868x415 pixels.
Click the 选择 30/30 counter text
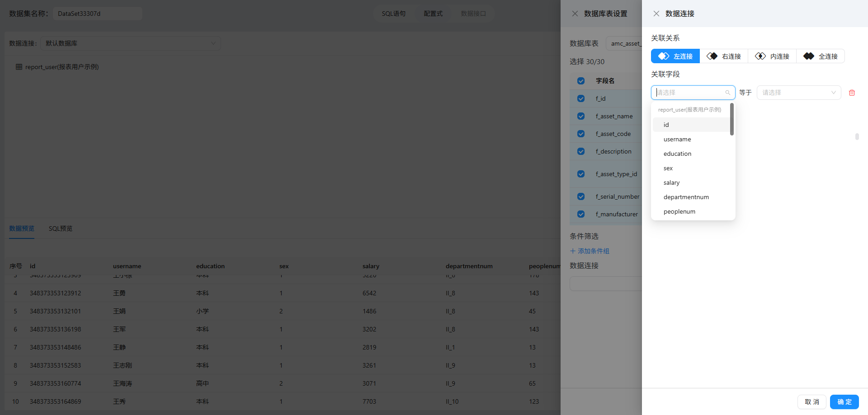(587, 61)
